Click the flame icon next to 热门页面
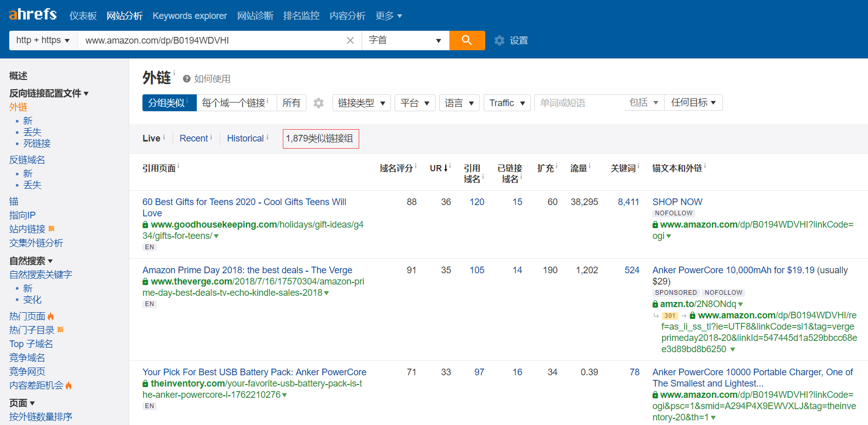This screenshot has width=868, height=425. pyautogui.click(x=51, y=316)
